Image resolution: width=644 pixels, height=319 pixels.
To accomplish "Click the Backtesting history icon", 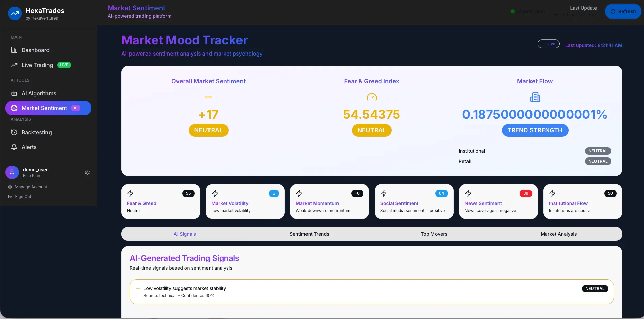I will pos(14,132).
